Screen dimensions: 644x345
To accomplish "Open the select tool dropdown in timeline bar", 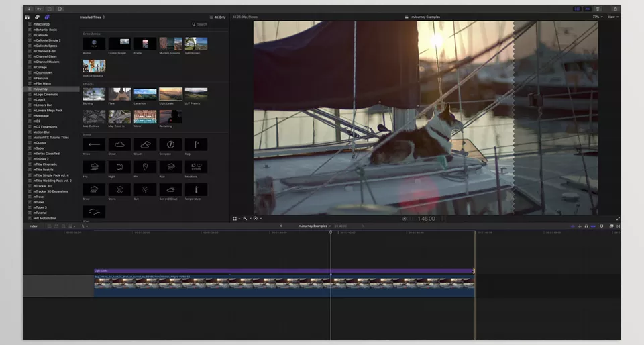I will (x=85, y=226).
